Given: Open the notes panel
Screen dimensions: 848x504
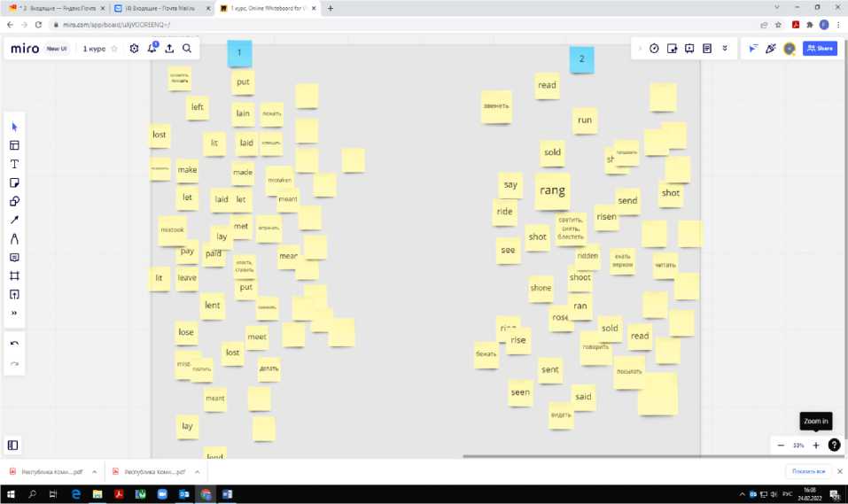Looking at the screenshot, I should coord(707,49).
